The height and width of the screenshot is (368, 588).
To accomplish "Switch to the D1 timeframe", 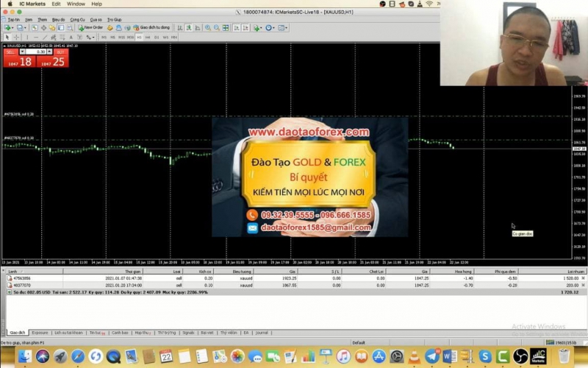I will (157, 38).
